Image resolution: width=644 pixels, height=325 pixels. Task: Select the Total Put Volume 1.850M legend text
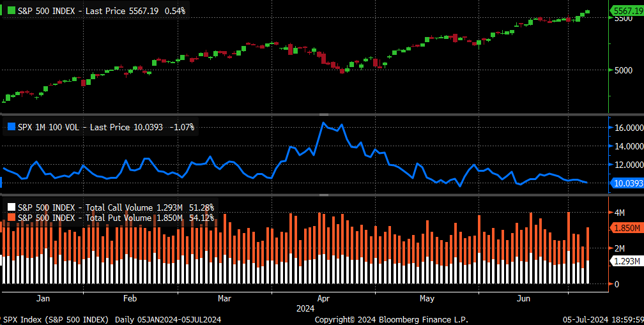(116, 218)
